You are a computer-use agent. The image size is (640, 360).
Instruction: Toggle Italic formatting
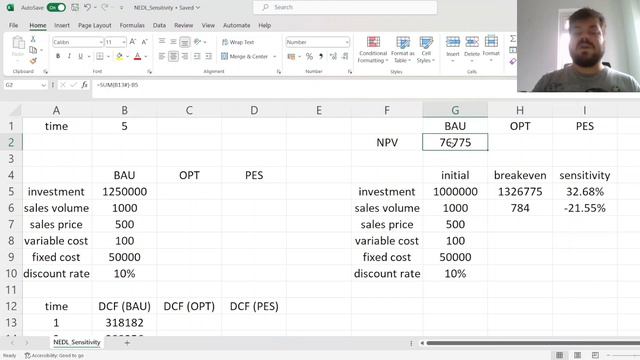[69, 56]
